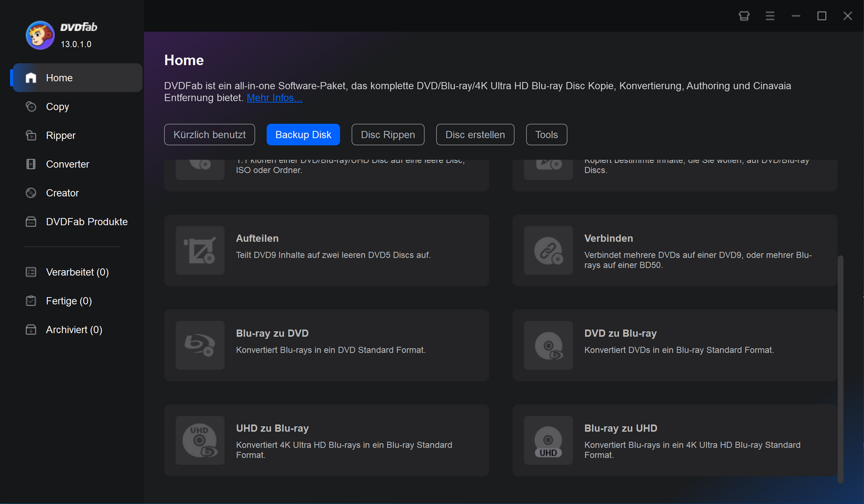Click the Aufteilen split disc icon
Viewport: 864px width, 504px height.
(x=200, y=251)
